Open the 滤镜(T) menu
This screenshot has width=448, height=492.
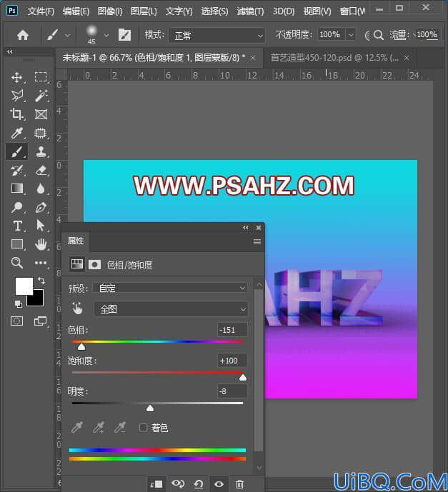coord(250,11)
